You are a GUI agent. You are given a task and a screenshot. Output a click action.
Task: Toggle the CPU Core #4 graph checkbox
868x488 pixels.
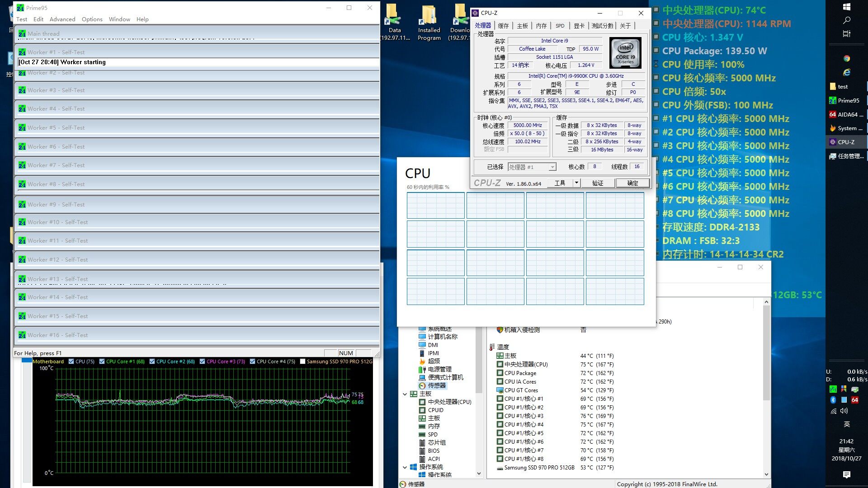click(252, 361)
